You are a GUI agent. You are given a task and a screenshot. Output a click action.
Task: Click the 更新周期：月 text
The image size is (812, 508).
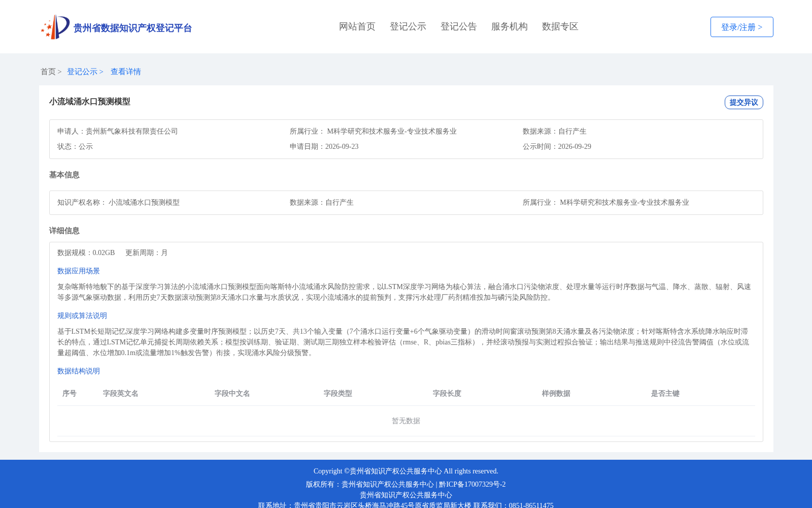click(x=147, y=252)
